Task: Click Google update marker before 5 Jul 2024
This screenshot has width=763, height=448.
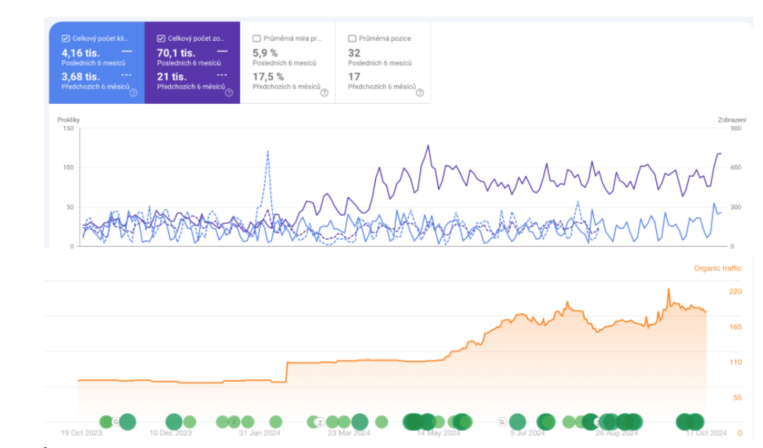Action: pos(502,422)
